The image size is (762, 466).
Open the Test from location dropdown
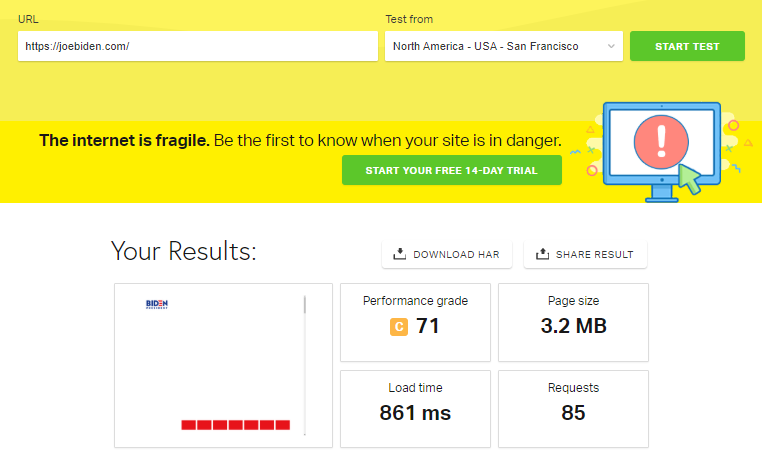[504, 46]
